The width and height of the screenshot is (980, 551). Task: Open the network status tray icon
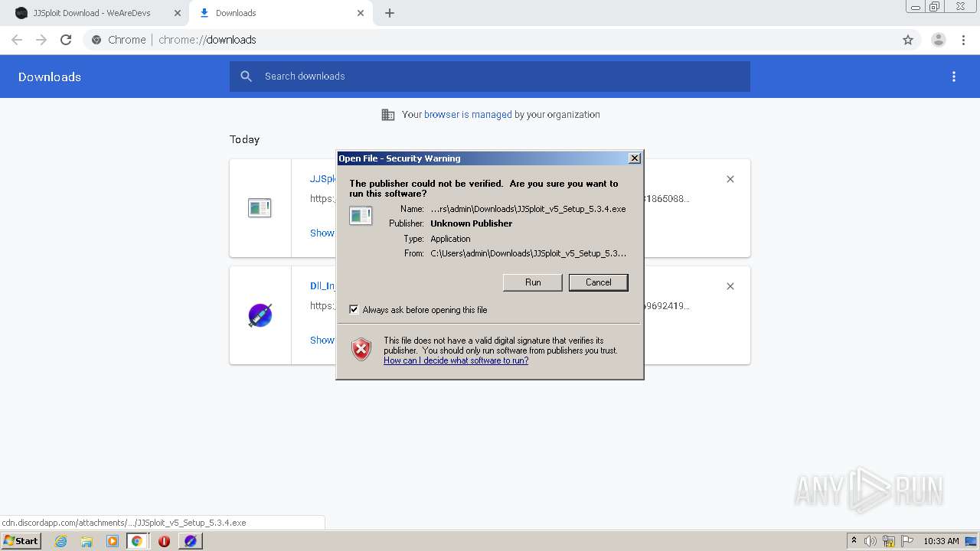[889, 541]
